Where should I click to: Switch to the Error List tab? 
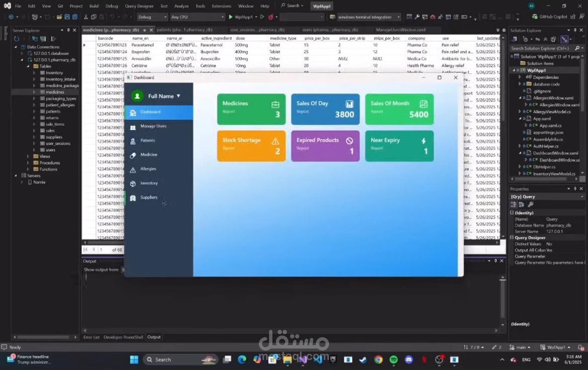(x=91, y=337)
